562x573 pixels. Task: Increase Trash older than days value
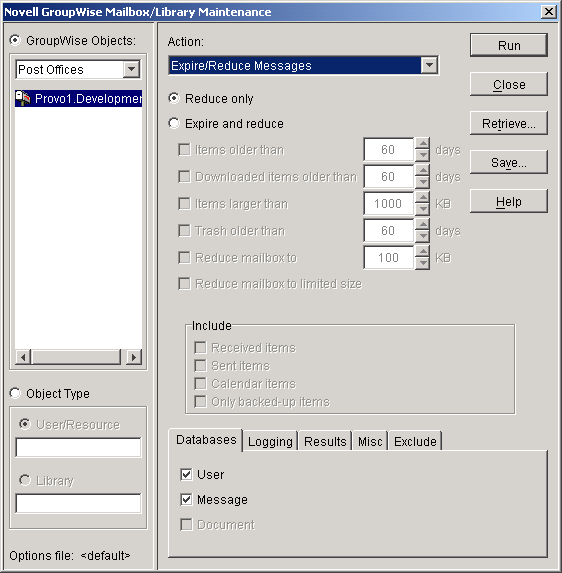pos(422,224)
